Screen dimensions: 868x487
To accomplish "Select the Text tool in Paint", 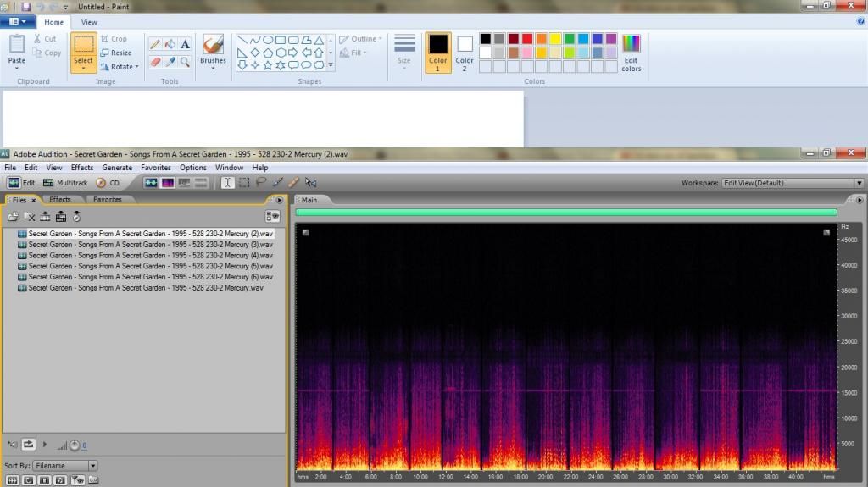I will coord(185,44).
